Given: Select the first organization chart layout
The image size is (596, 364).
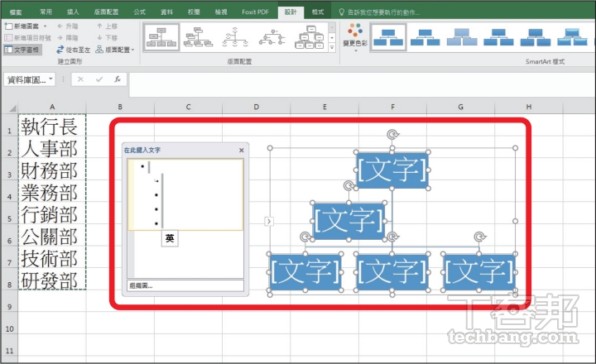Looking at the screenshot, I should 161,37.
